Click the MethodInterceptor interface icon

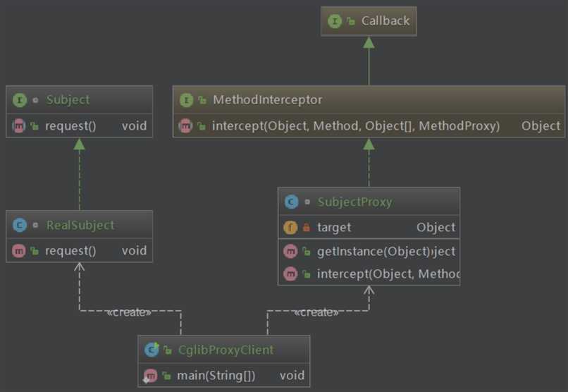[x=186, y=100]
